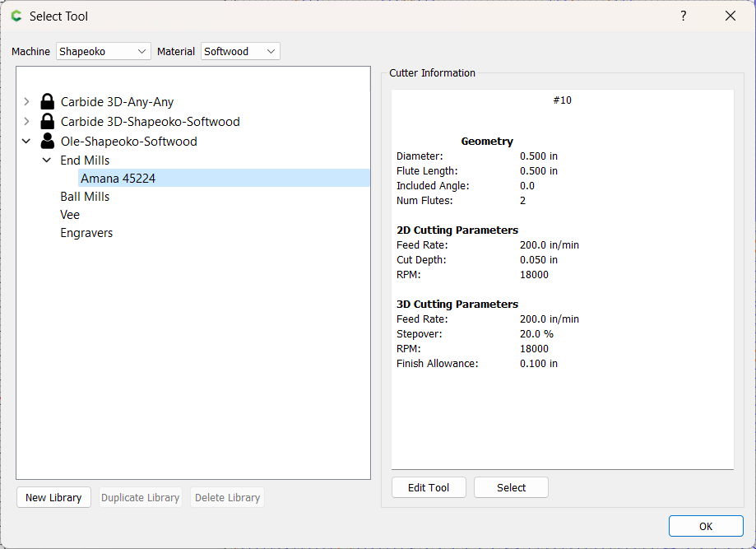
Task: Click the Edit Tool button
Action: point(429,487)
